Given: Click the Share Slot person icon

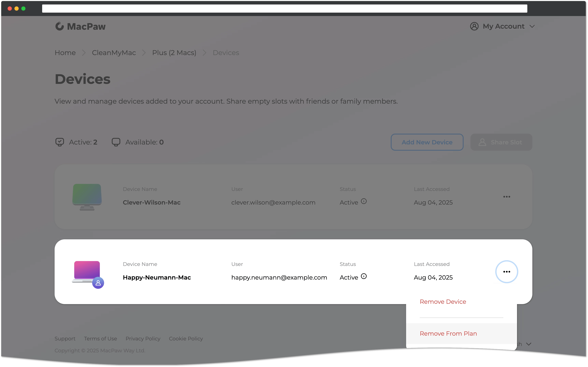Looking at the screenshot, I should click(x=482, y=142).
